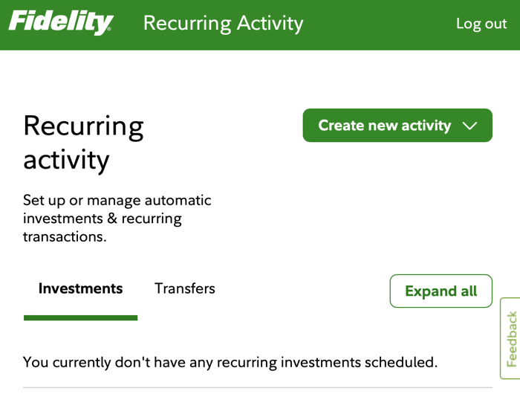The height and width of the screenshot is (420, 520).
Task: Open the Feedback side tab
Action: [511, 338]
